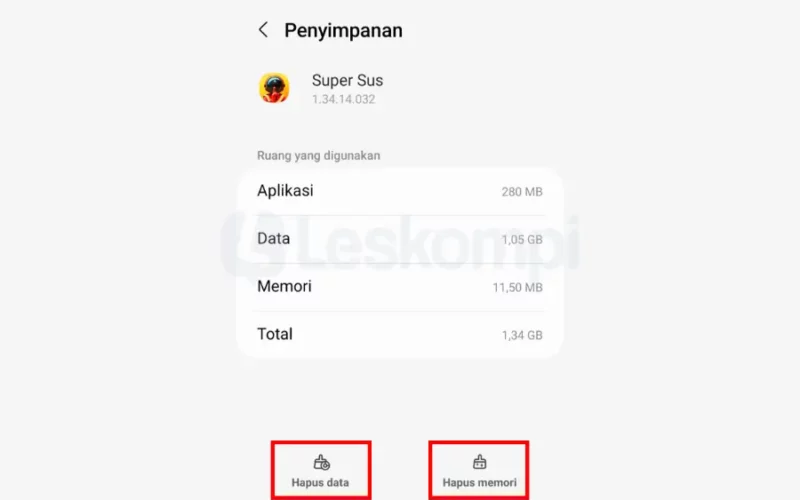
Task: Tap the Penyimpanan page title
Action: 343,30
